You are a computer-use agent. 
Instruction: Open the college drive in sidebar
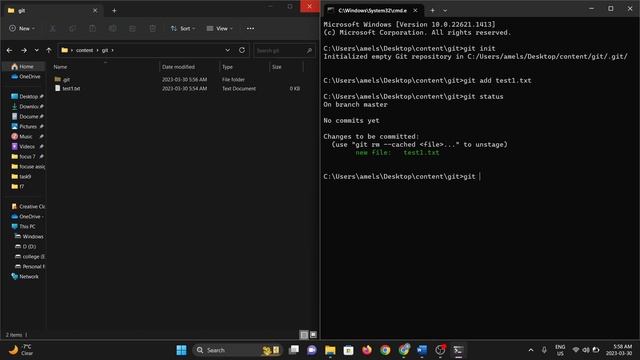[29, 257]
